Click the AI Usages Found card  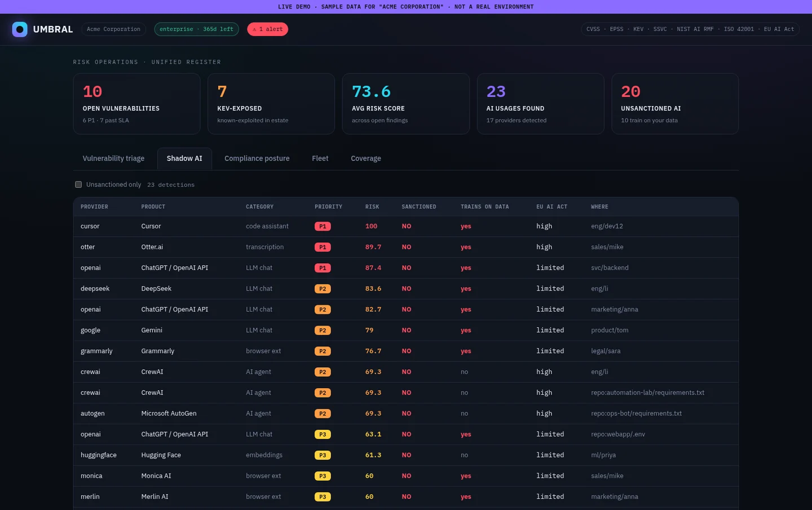[x=540, y=104]
